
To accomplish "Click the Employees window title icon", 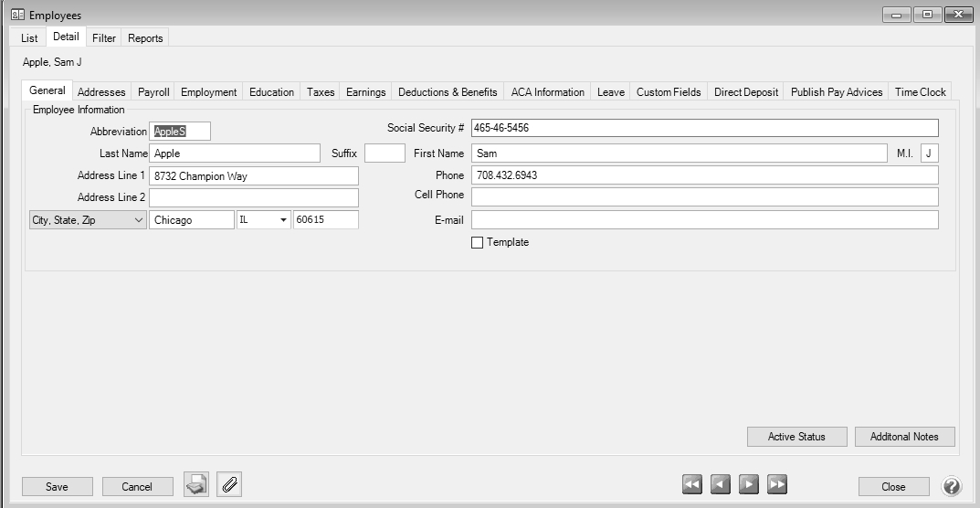I will [x=16, y=16].
